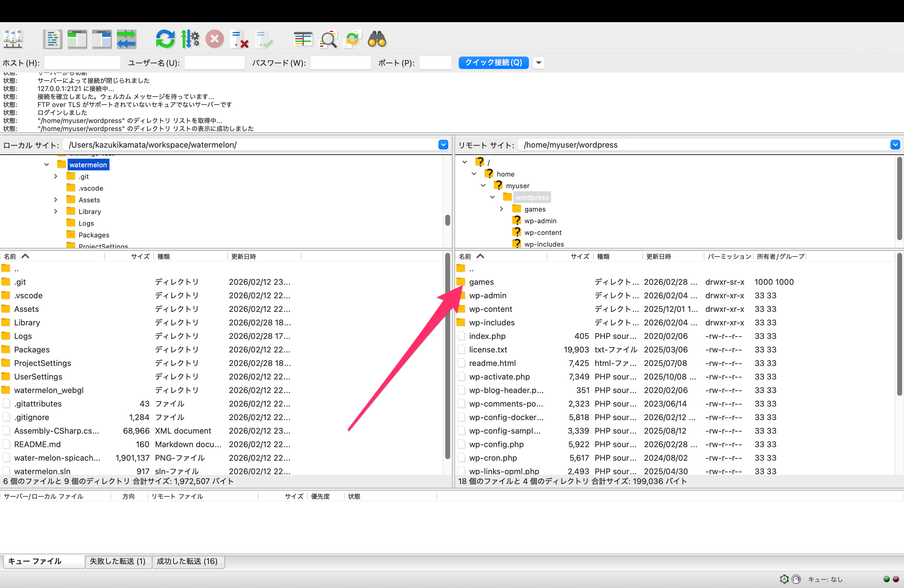Sort remote list by permissions column
The image size is (904, 588).
728,256
